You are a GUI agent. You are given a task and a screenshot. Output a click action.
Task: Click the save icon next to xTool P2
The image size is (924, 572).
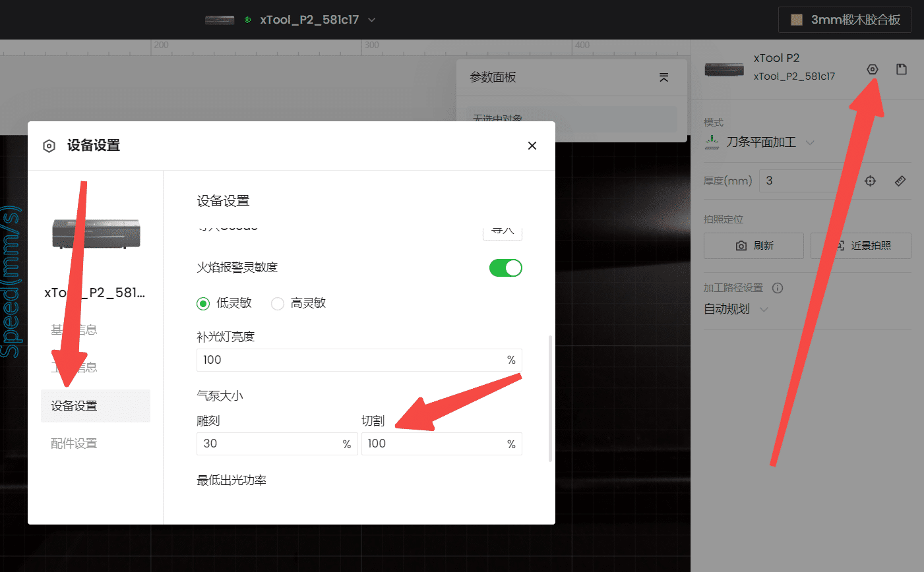click(902, 69)
